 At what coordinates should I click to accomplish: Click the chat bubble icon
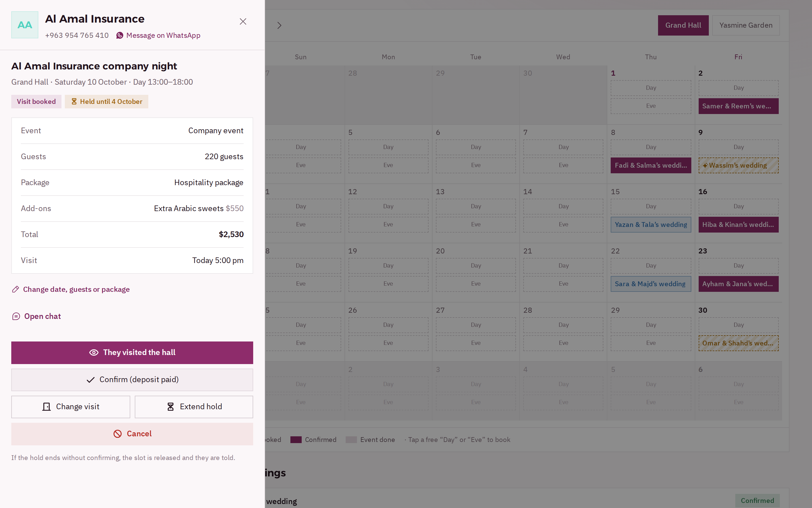click(x=16, y=316)
